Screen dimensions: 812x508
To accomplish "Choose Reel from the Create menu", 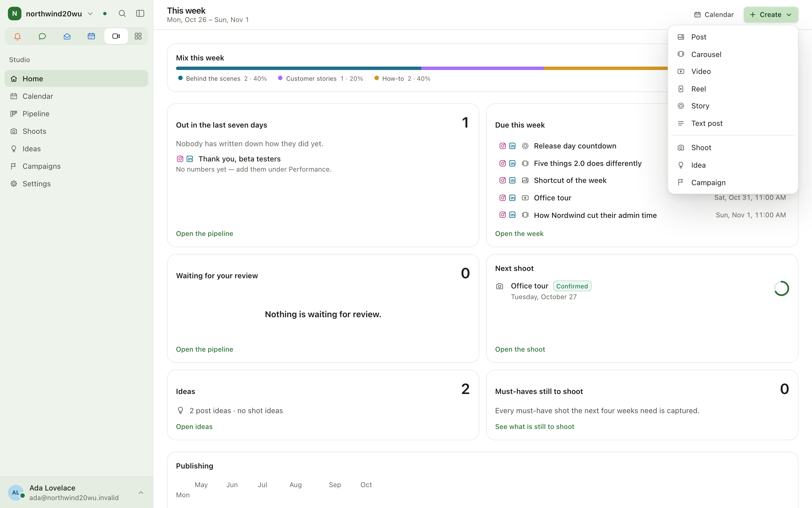I will coord(733,89).
